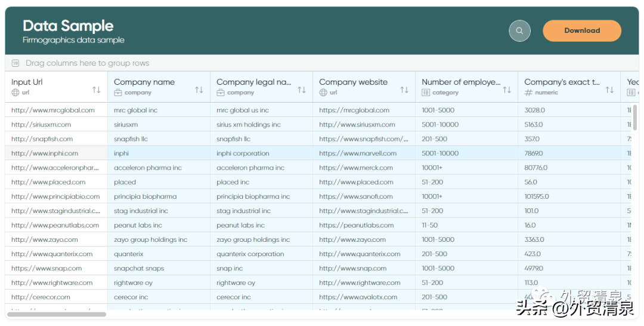Open link https://www.marvell.com
This screenshot has width=644, height=326.
[x=358, y=153]
